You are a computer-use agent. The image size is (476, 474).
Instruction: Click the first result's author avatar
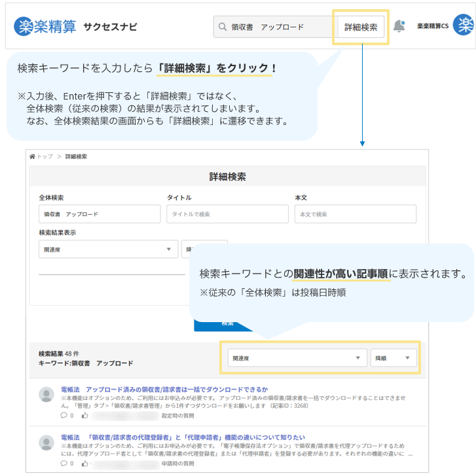46,395
